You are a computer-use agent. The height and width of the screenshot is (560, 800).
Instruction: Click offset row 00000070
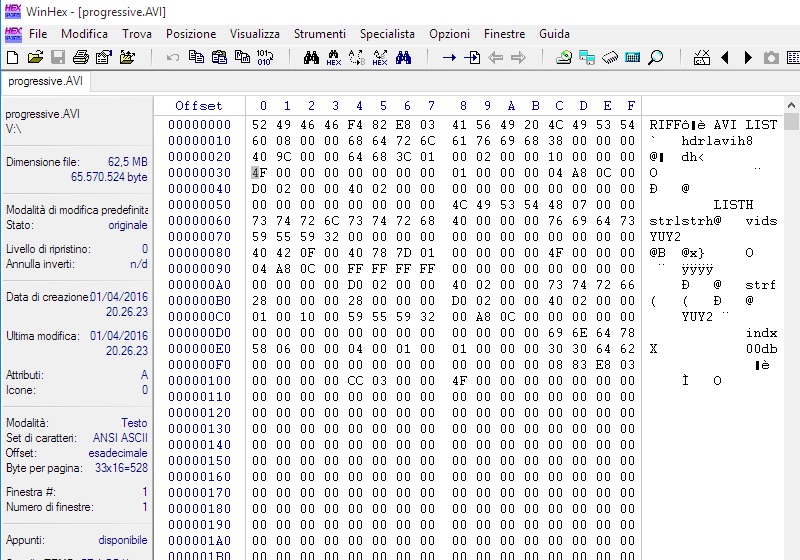tap(199, 237)
